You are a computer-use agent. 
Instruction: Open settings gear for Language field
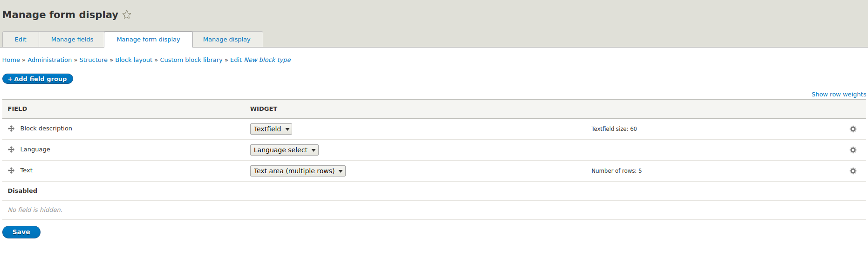(x=853, y=150)
